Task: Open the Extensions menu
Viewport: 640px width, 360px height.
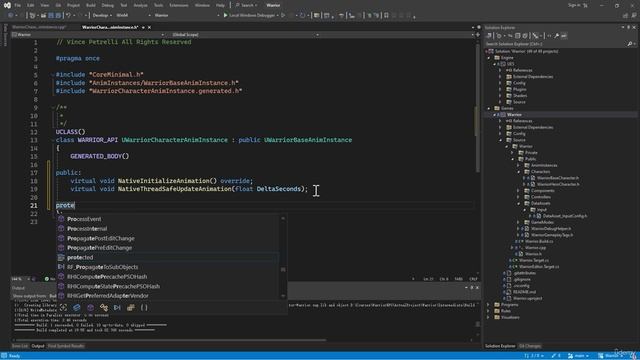Action: 179,5
